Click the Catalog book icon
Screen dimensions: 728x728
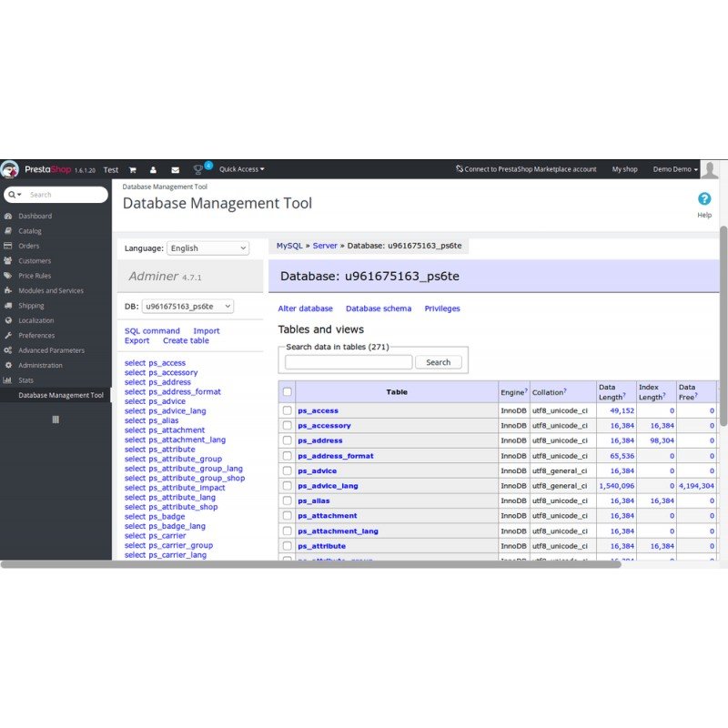point(8,231)
